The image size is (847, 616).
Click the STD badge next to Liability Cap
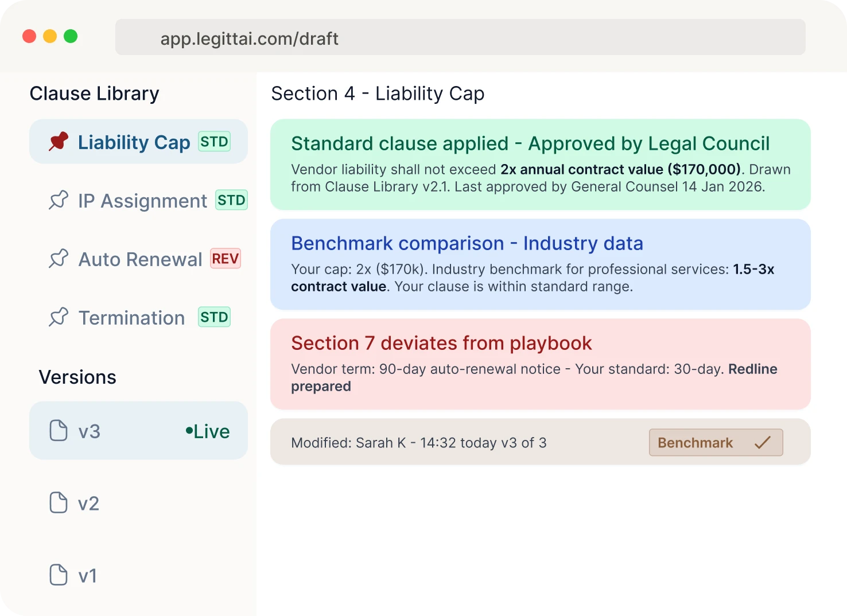(214, 141)
